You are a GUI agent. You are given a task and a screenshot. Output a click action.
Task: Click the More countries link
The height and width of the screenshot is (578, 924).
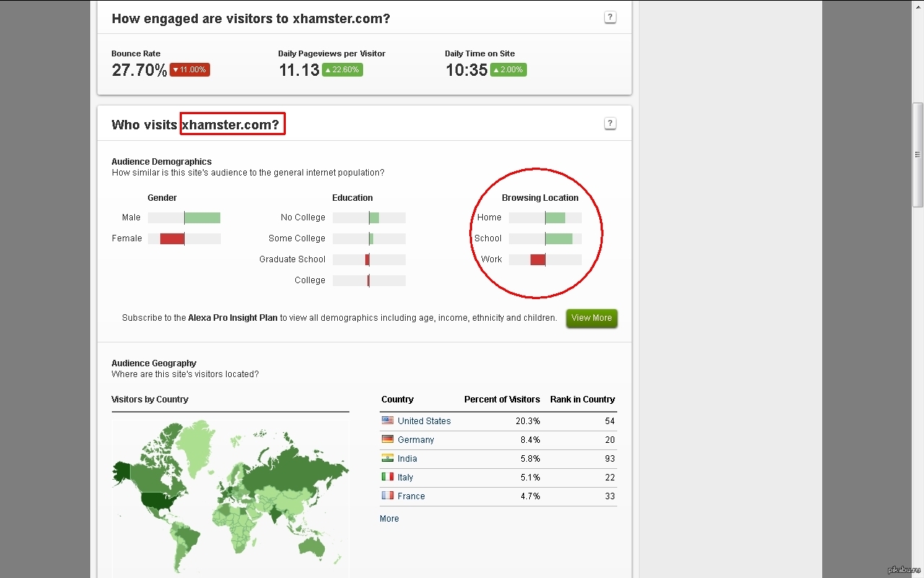point(389,519)
